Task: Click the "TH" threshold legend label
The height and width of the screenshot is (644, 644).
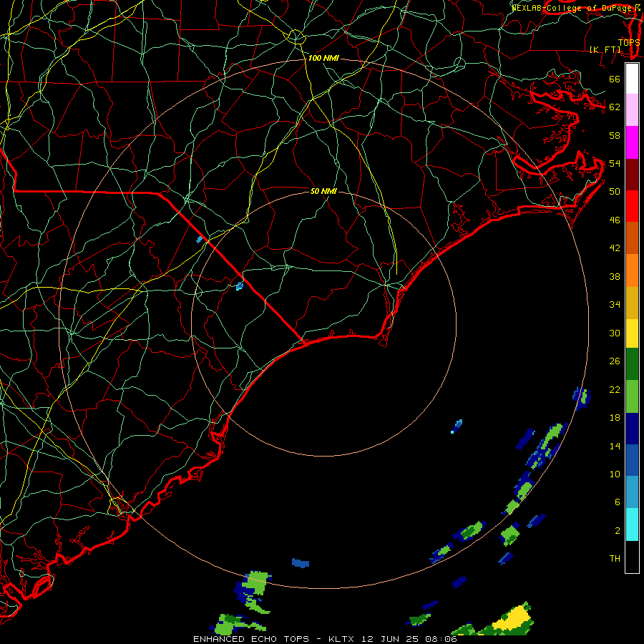Action: 615,559
